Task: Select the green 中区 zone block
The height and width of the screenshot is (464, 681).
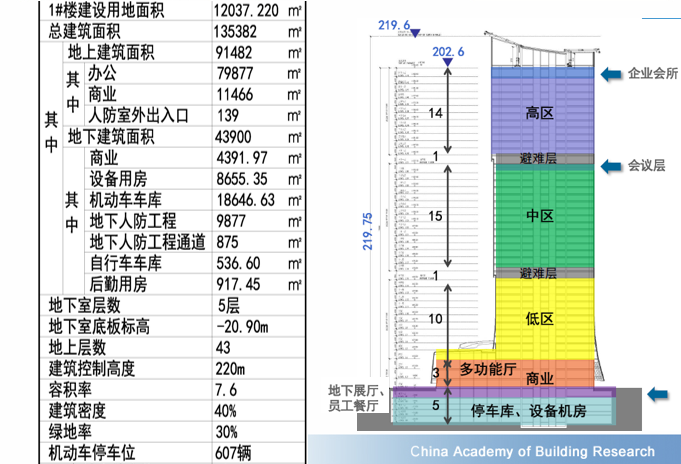Action: [539, 214]
